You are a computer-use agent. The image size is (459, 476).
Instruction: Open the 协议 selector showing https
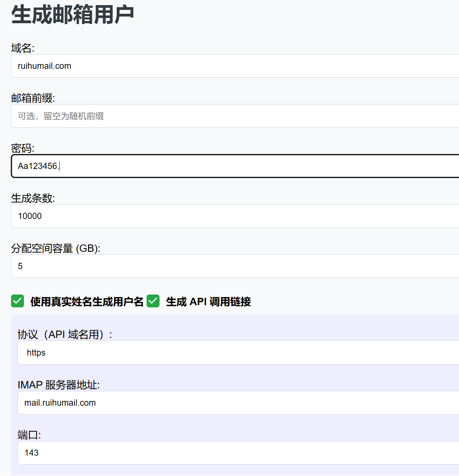[x=238, y=353]
